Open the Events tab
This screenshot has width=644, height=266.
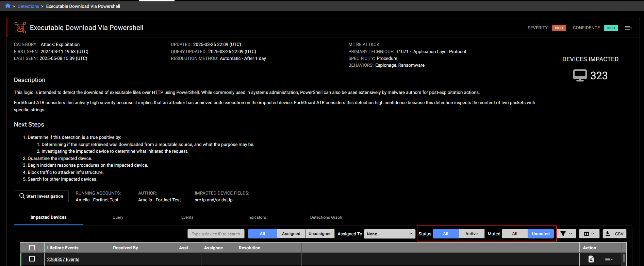[x=187, y=217]
